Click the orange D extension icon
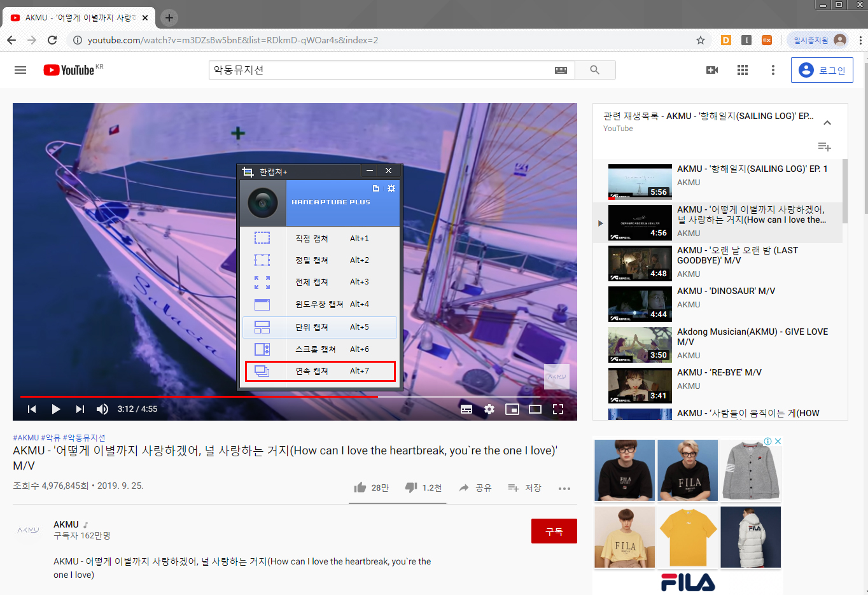 pyautogui.click(x=726, y=40)
